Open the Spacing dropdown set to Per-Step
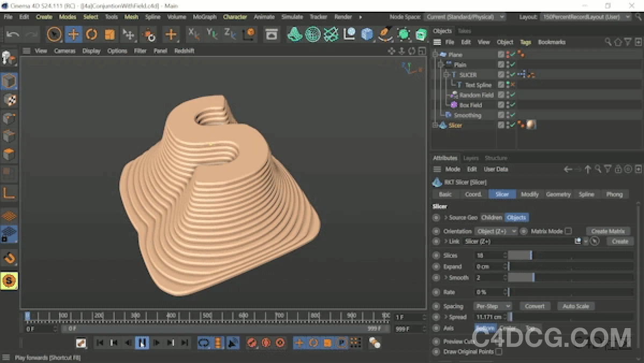The width and height of the screenshot is (644, 363). 492,306
